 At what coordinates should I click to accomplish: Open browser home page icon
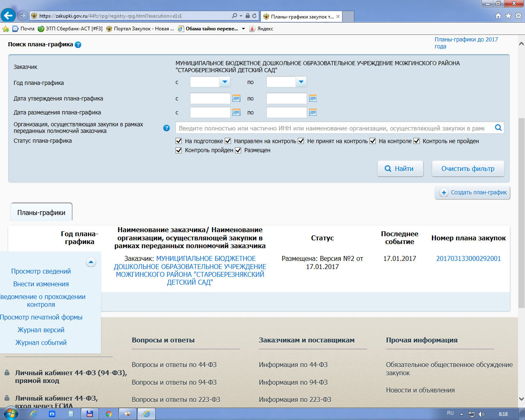(498, 16)
